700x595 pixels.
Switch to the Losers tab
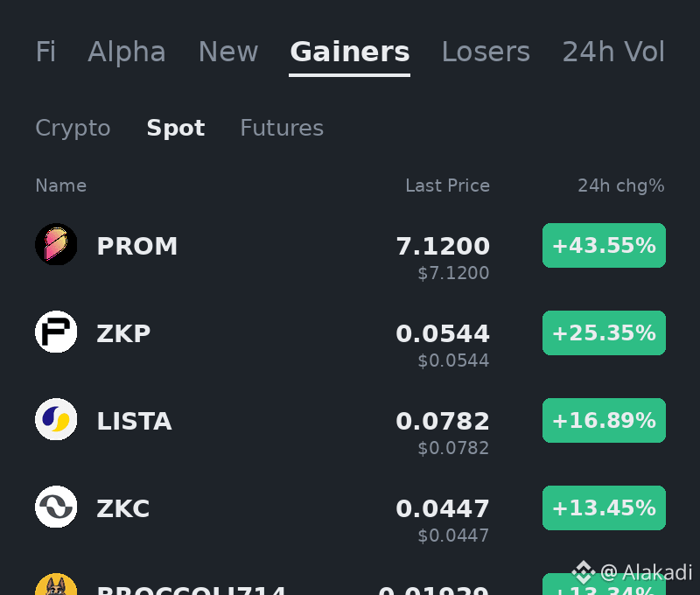click(x=486, y=52)
